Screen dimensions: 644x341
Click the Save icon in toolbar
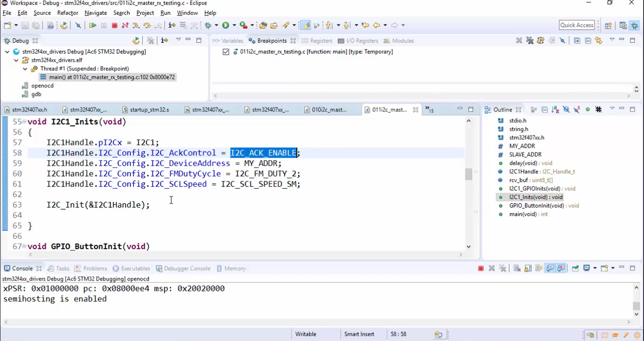(x=25, y=25)
